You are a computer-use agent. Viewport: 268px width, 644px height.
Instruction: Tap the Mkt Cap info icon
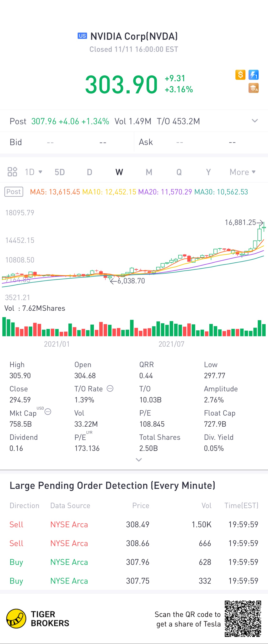[x=48, y=412]
